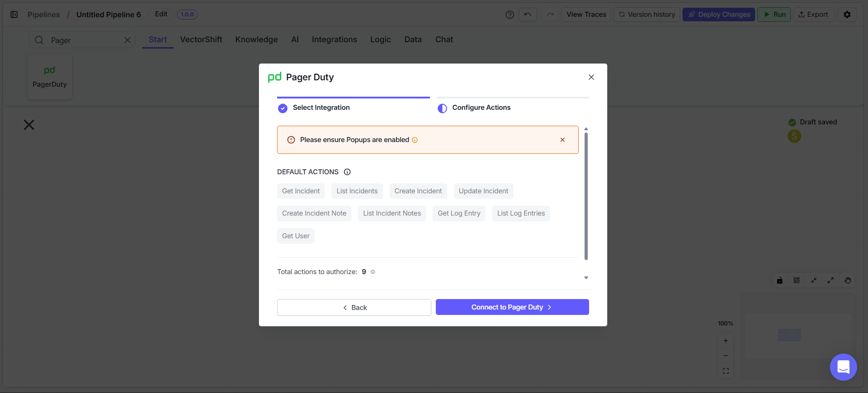Close the Pager Duty dialog
The image size is (868, 393).
click(x=591, y=77)
